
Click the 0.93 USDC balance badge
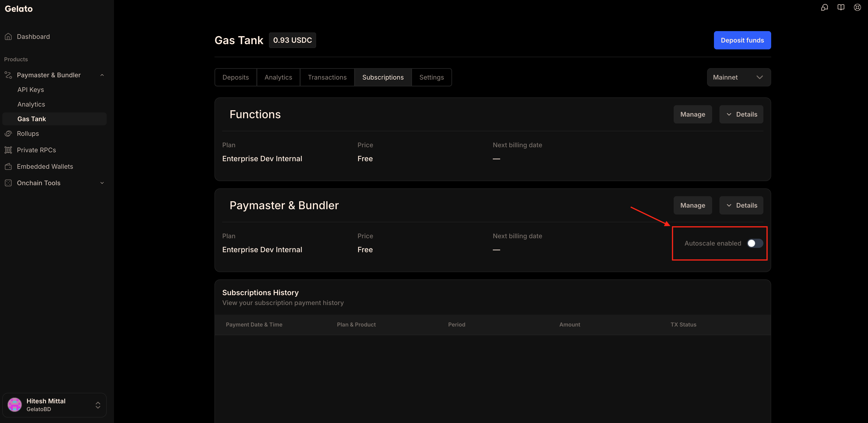point(292,40)
